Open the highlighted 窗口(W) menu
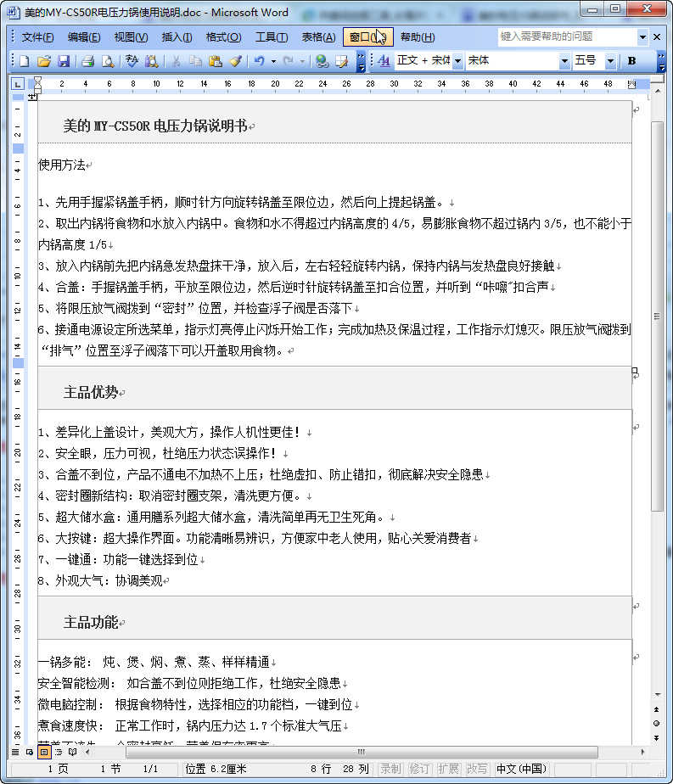Screen dimensions: 673x784 click(368, 37)
